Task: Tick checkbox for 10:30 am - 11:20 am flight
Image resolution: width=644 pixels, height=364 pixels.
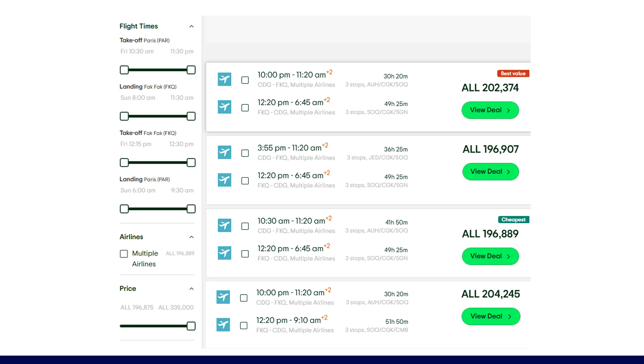Action: (245, 226)
